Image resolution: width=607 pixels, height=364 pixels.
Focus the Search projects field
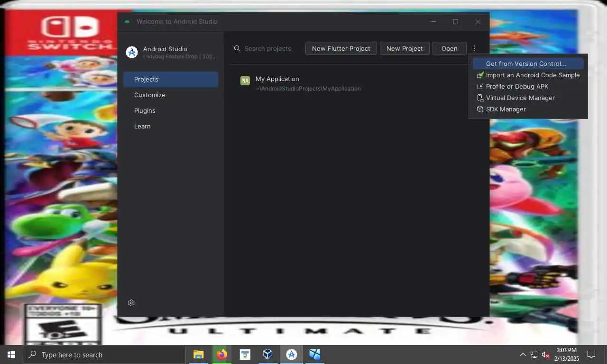click(x=267, y=48)
